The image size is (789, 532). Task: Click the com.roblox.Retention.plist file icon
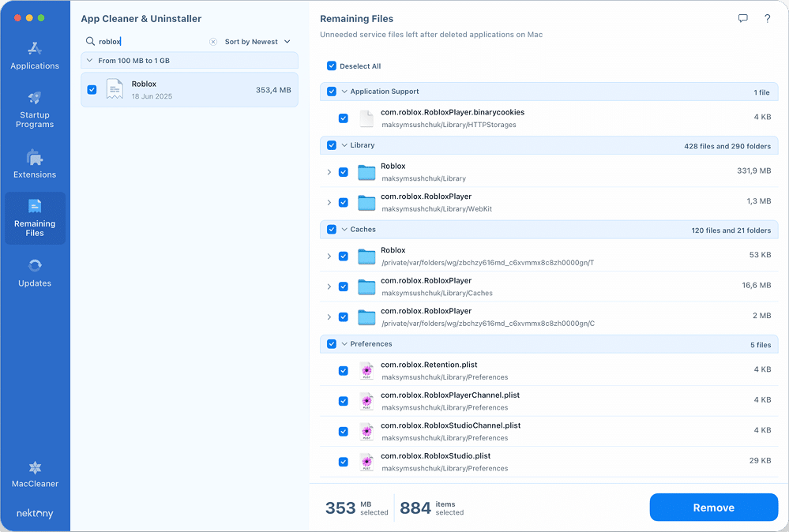[x=366, y=371]
